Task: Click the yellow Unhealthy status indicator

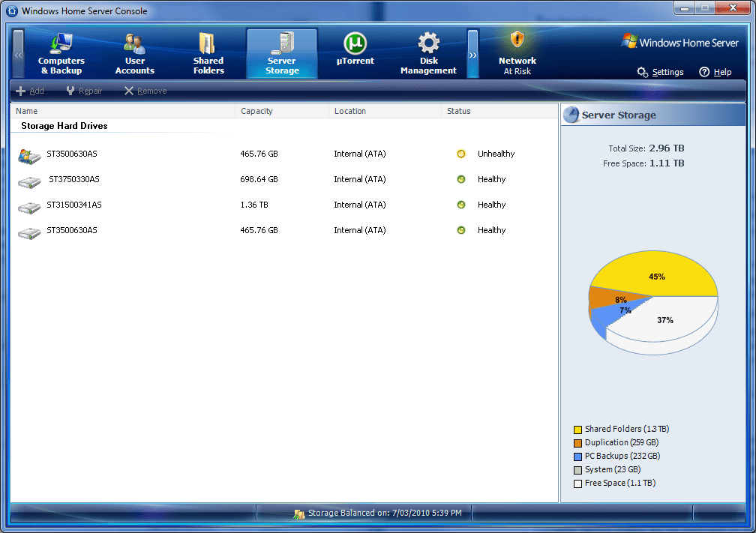Action: click(461, 154)
